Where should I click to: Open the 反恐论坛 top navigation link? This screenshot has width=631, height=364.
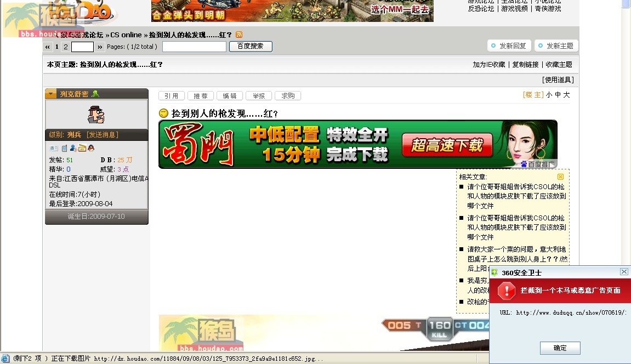click(x=481, y=8)
